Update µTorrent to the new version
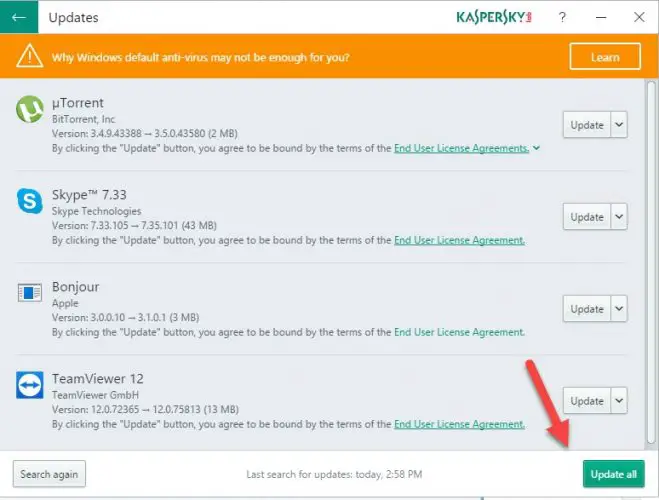 pos(587,125)
